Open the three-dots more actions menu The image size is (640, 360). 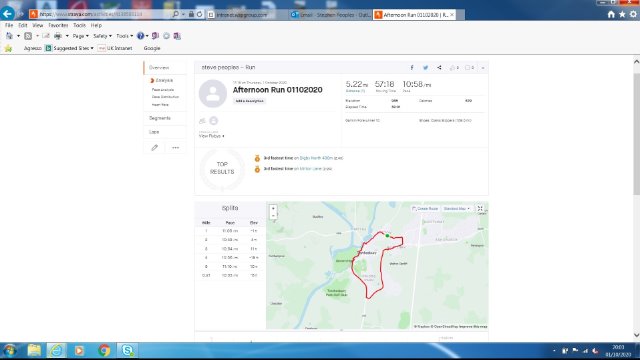click(176, 148)
